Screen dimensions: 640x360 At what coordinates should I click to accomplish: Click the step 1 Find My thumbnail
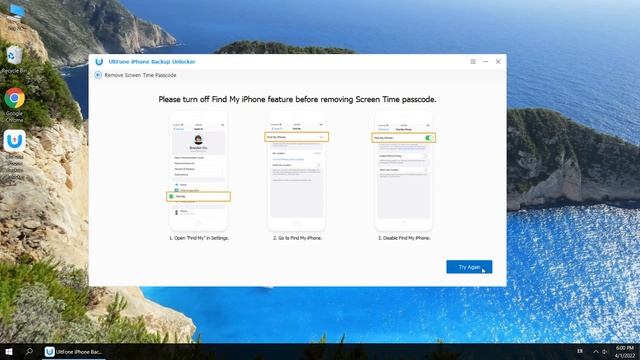pos(198,171)
